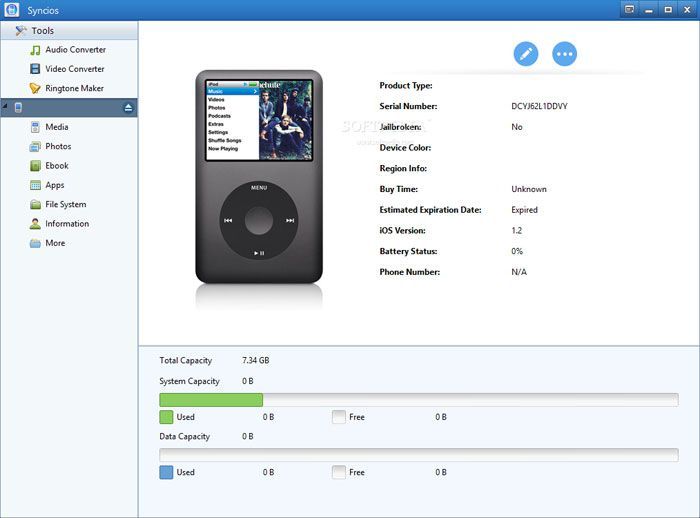Open the More section
The width and height of the screenshot is (700, 518).
[47, 243]
